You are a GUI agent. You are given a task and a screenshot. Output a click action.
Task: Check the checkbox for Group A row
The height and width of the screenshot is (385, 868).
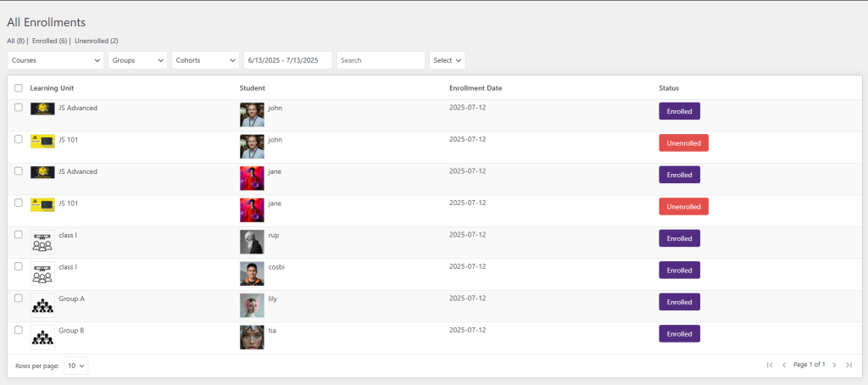point(19,298)
